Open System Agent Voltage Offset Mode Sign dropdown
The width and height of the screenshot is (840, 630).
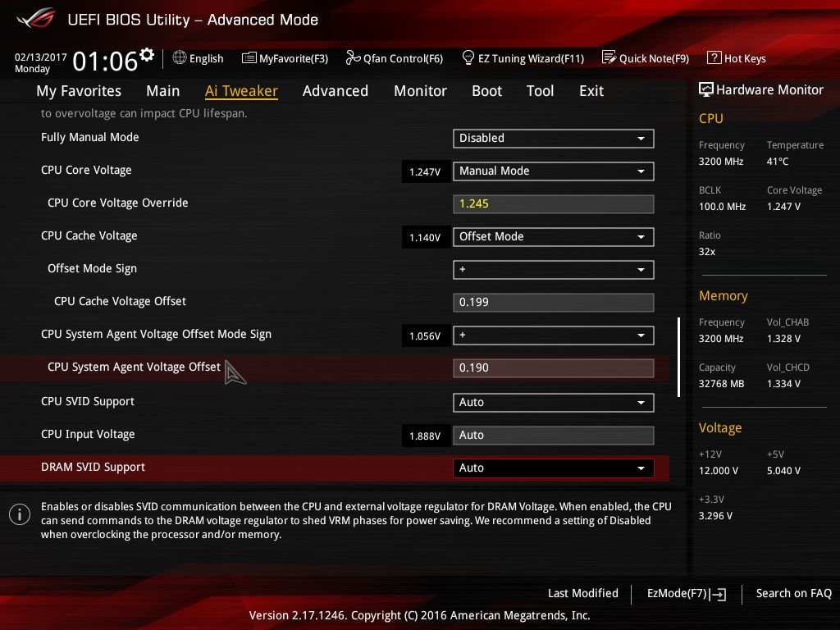pos(553,336)
